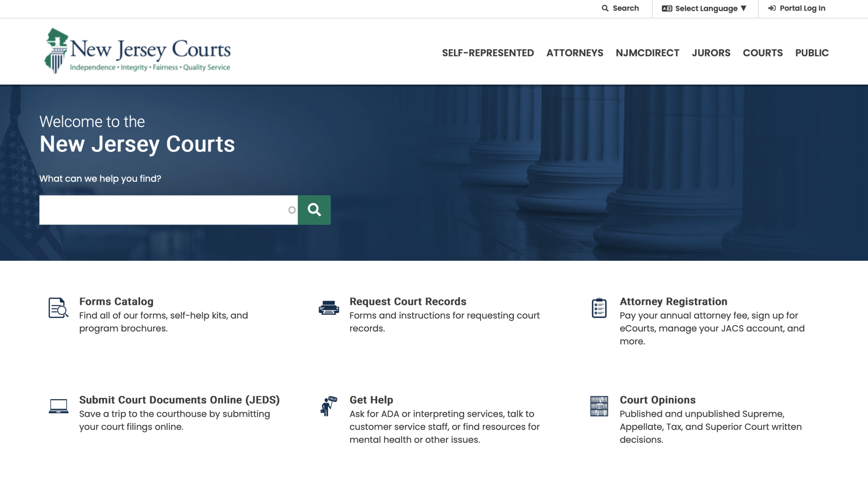Click the circle indicator inside search field
Image resolution: width=868 pixels, height=484 pixels.
pos(292,210)
